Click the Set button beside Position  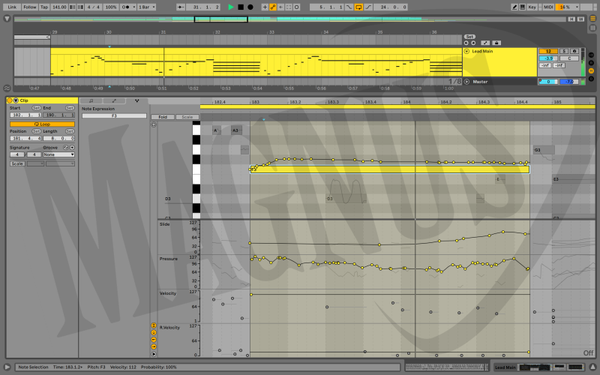click(x=36, y=131)
